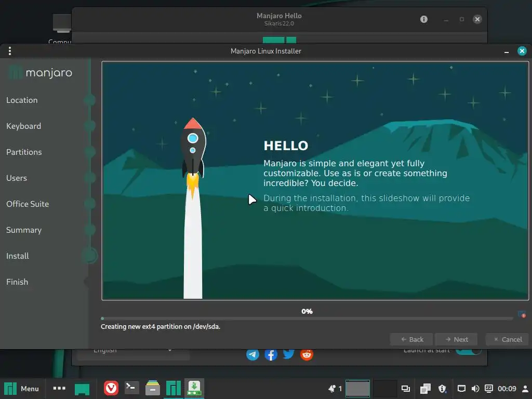Click the three-dots taskbar icon
The width and height of the screenshot is (532, 399).
(x=59, y=388)
